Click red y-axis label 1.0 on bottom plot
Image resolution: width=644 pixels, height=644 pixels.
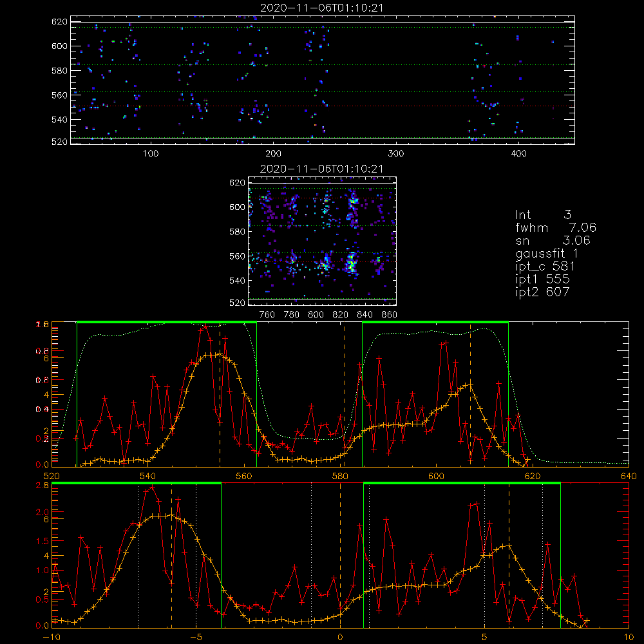pyautogui.click(x=43, y=571)
